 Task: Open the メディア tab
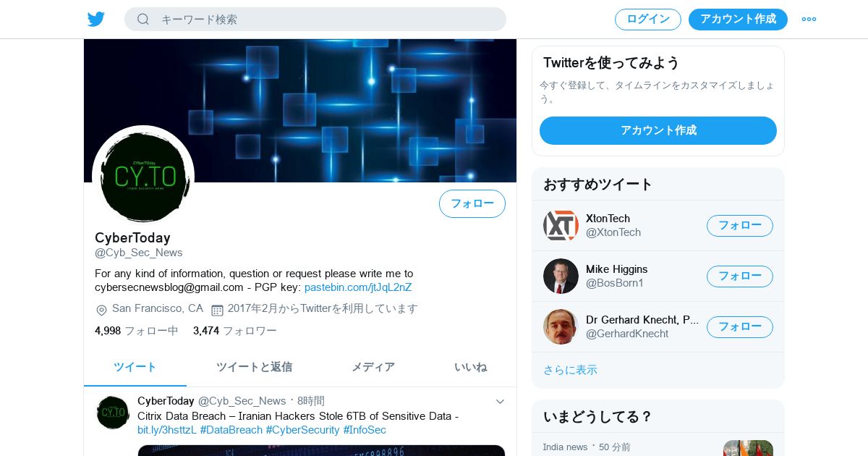point(373,367)
